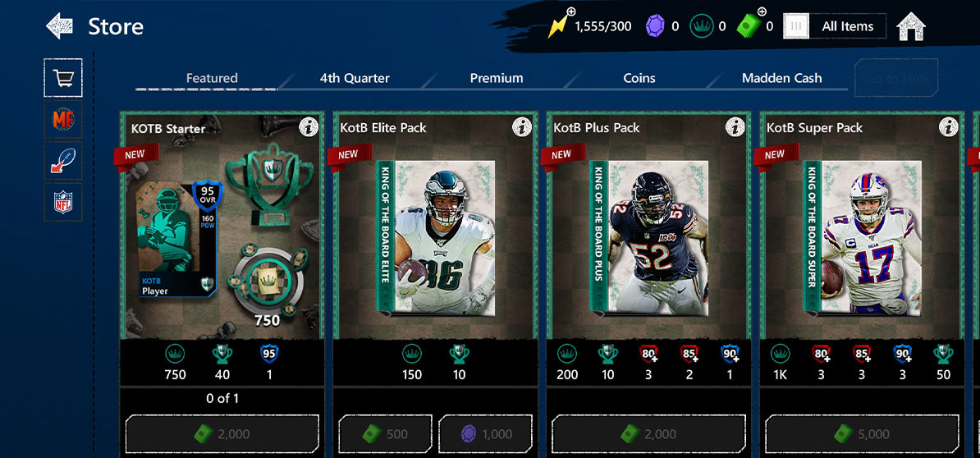980x458 pixels.
Task: Show info for KotB Plus Pack
Action: tap(735, 127)
